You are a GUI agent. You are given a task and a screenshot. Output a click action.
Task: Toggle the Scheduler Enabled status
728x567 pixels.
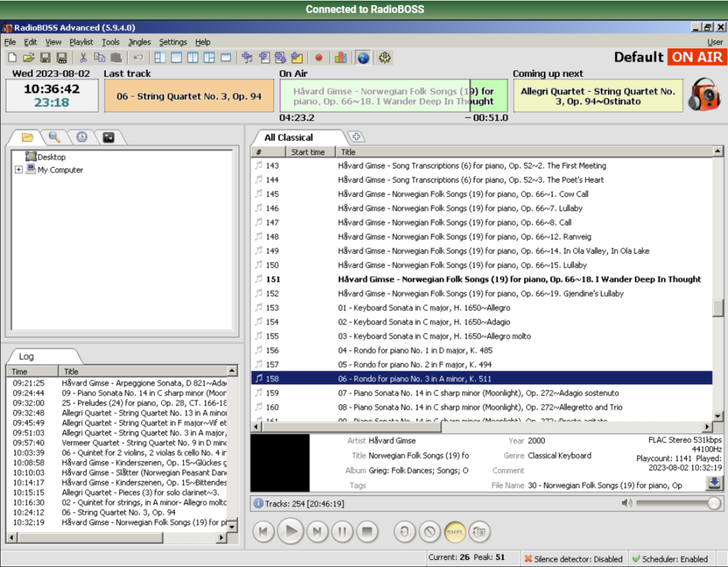coord(670,559)
